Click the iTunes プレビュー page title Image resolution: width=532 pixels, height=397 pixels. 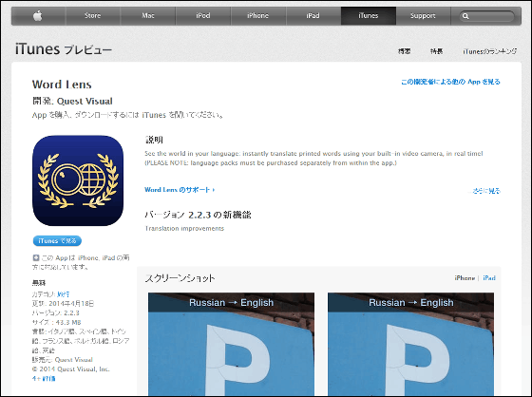[x=64, y=50]
